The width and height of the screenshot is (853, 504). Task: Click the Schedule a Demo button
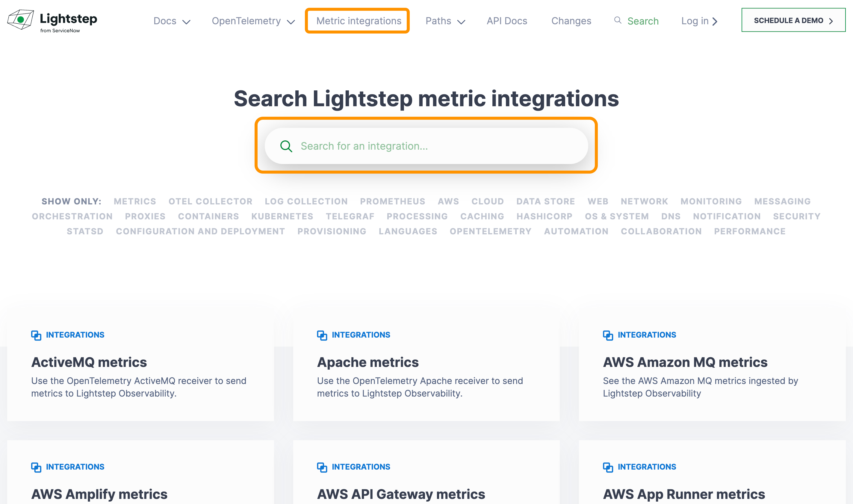click(x=793, y=20)
